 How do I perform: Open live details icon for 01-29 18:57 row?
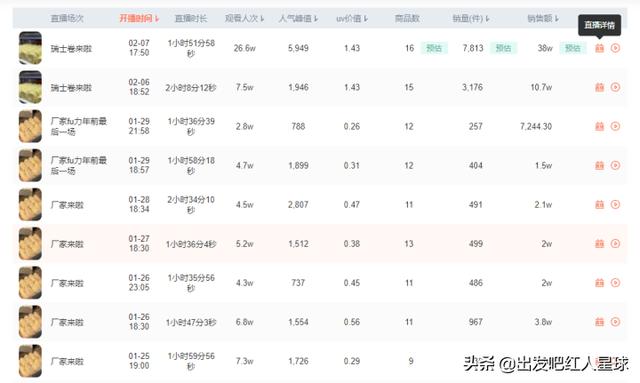pos(599,165)
